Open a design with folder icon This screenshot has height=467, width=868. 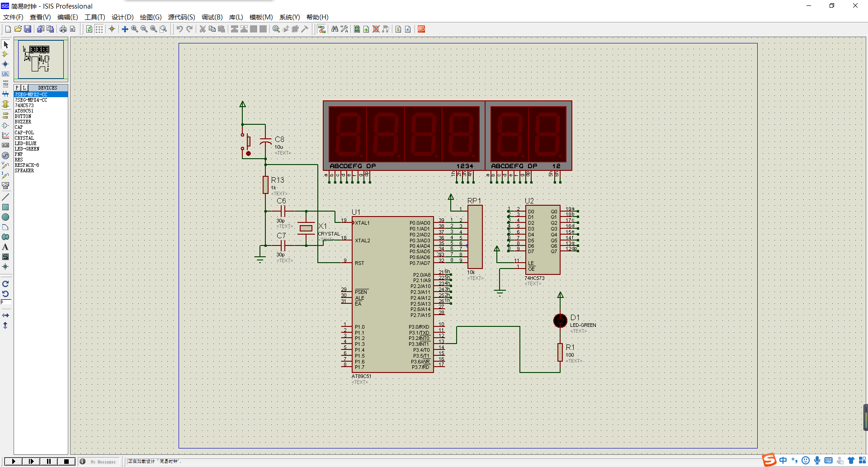coord(18,29)
